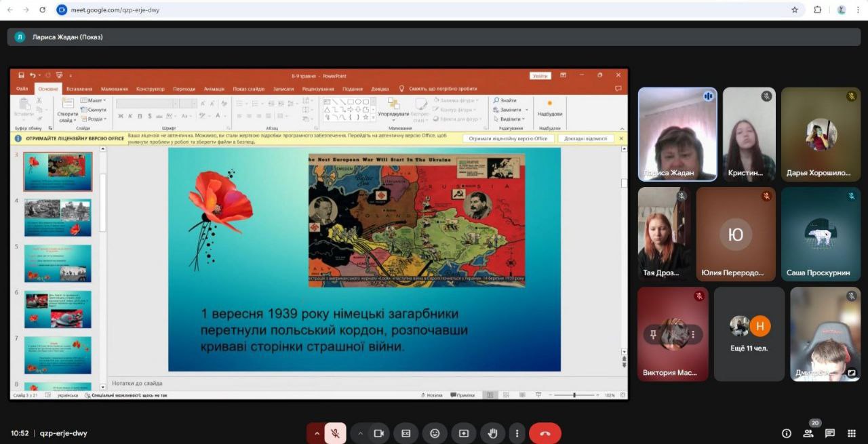Show the participants list
Screen dimensions: 868x444
pos(808,433)
